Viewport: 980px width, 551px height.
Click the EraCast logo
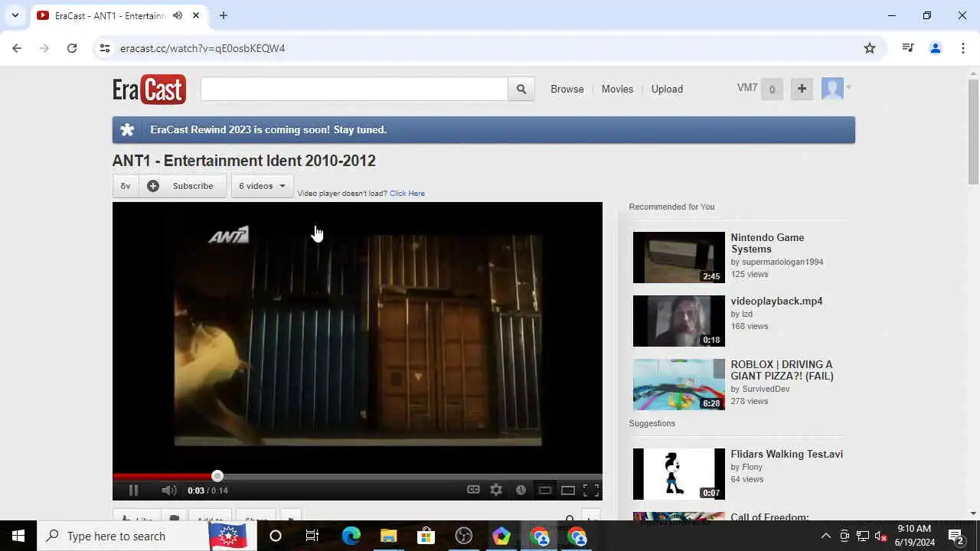pos(149,89)
